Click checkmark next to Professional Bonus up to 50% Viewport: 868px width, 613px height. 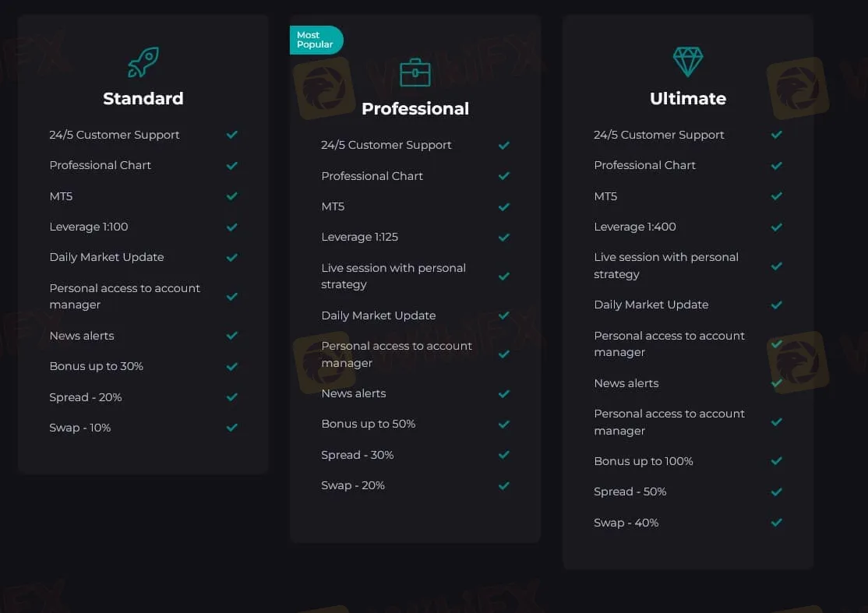click(x=503, y=425)
